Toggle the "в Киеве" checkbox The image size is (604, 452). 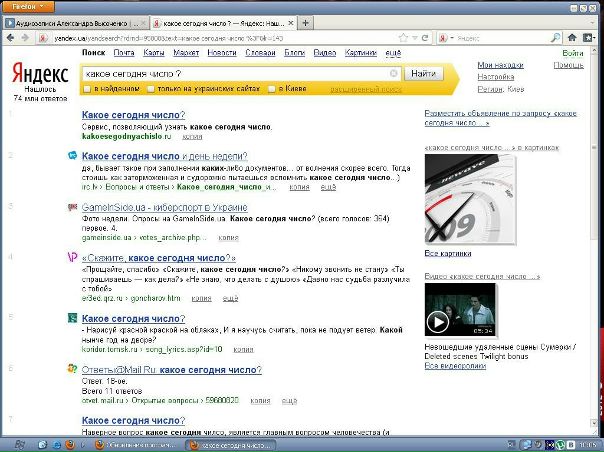272,89
